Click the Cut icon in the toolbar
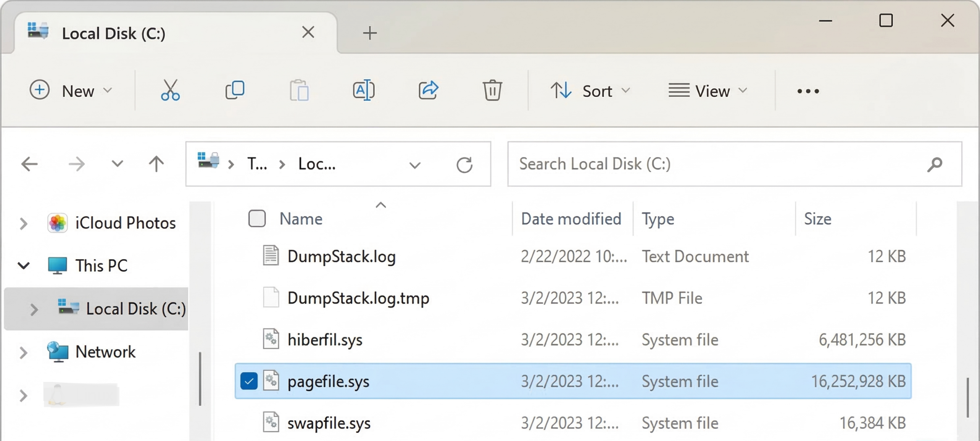This screenshot has width=980, height=441. click(x=171, y=90)
